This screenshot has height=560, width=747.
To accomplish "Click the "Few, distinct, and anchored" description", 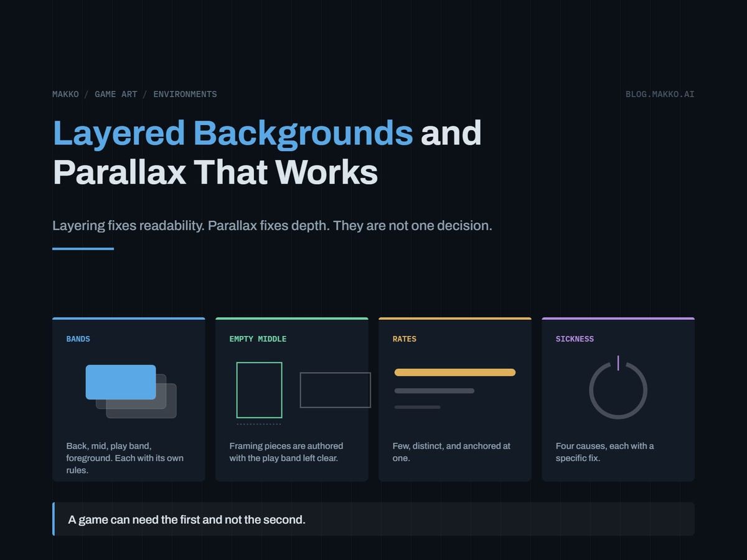I will [x=451, y=452].
